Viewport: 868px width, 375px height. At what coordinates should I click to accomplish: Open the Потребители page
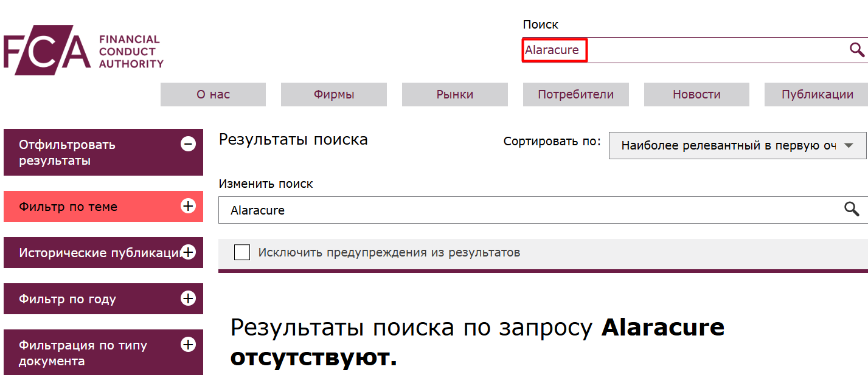(x=575, y=94)
